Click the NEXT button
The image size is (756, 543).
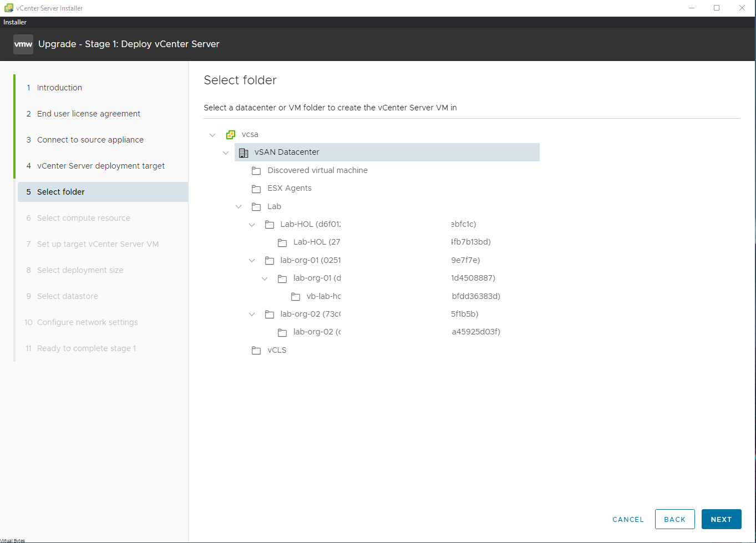(721, 519)
